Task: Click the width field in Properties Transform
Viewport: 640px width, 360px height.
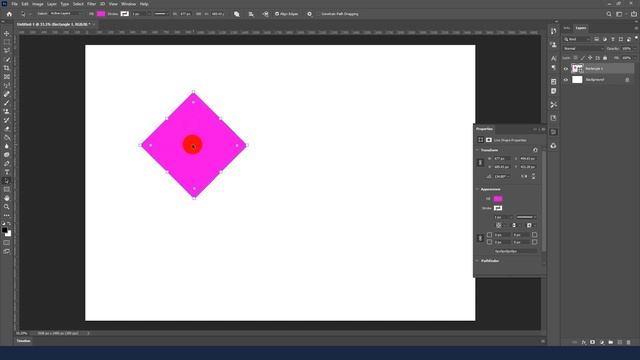Action: tap(502, 158)
